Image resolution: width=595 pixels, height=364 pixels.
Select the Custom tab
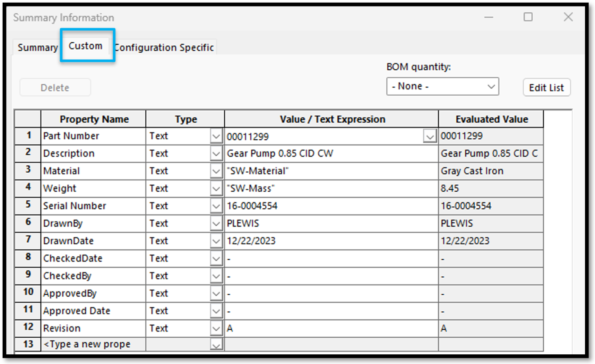pyautogui.click(x=85, y=46)
